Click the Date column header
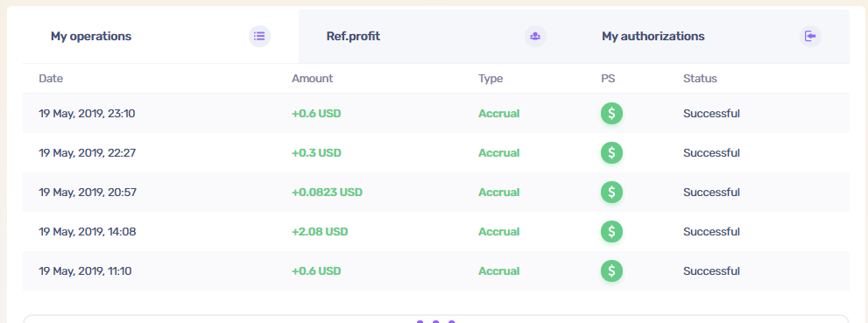Viewport: 868px width, 323px height. pyautogui.click(x=51, y=79)
